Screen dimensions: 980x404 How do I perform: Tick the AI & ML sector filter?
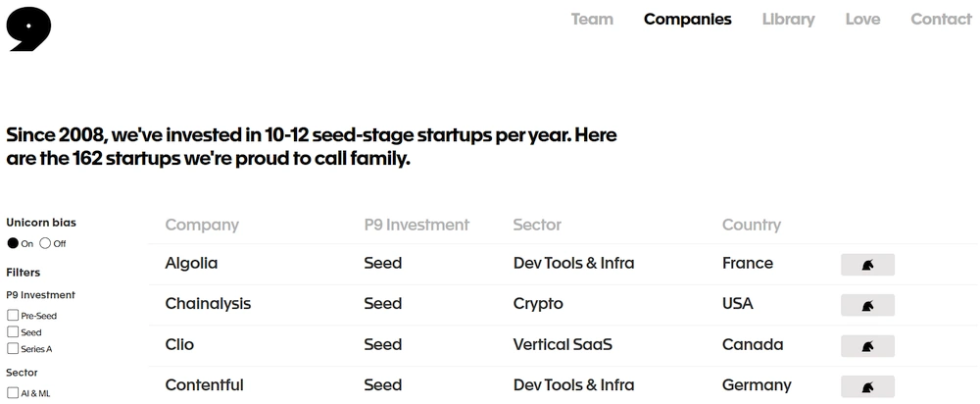[x=13, y=393]
